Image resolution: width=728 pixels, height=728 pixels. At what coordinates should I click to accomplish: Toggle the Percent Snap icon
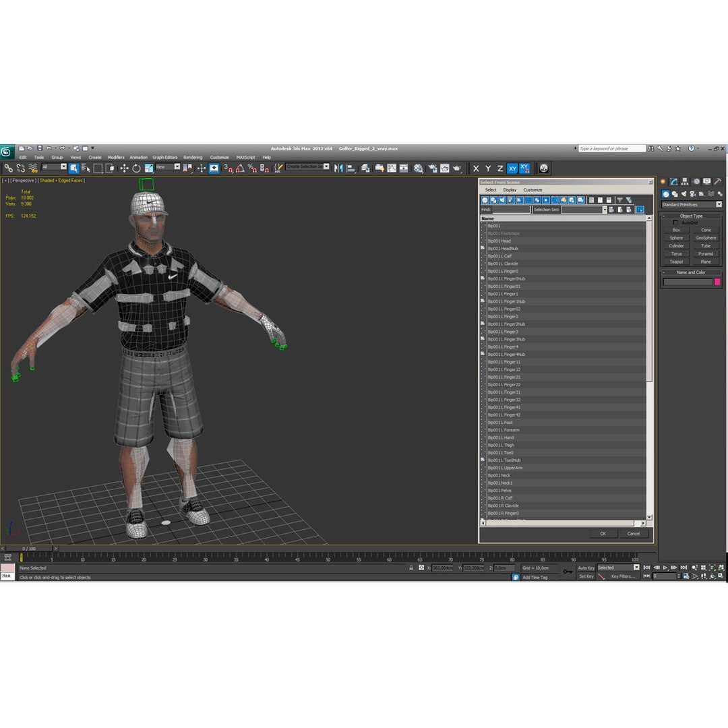pyautogui.click(x=252, y=168)
